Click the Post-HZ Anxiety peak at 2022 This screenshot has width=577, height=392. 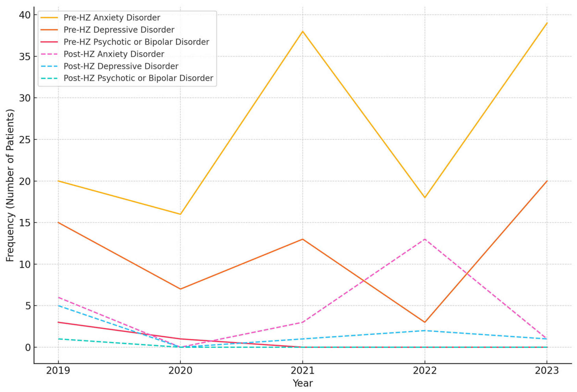coord(425,239)
